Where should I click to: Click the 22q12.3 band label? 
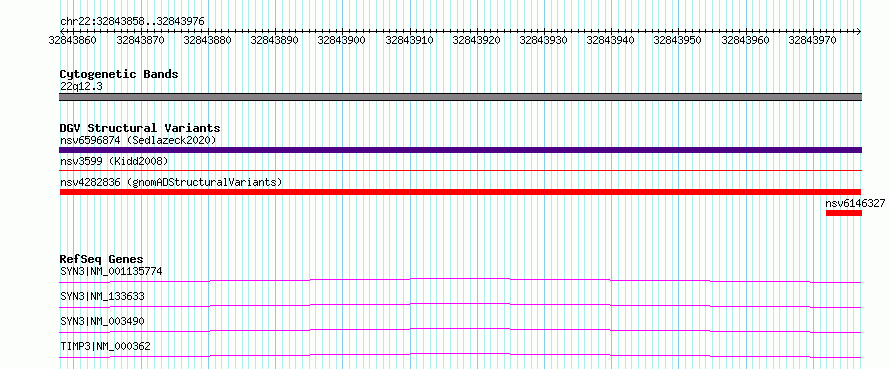click(81, 87)
